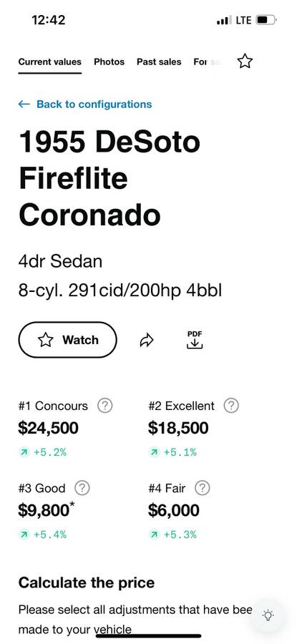Open the partially hidden For sale tab

coord(208,62)
